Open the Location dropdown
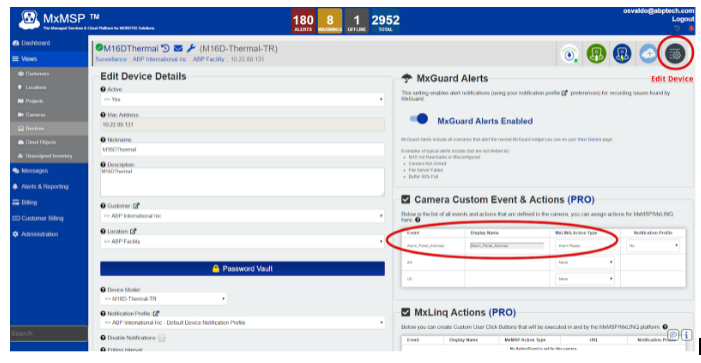 point(242,241)
